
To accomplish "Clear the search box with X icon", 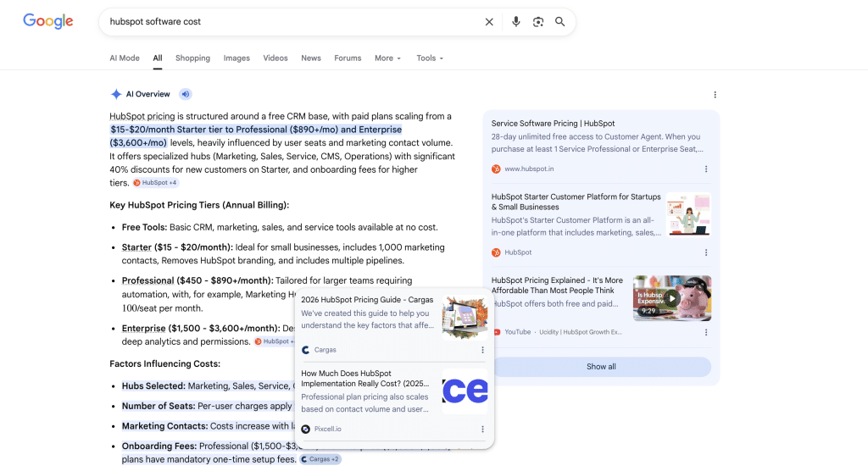I will [x=489, y=21].
